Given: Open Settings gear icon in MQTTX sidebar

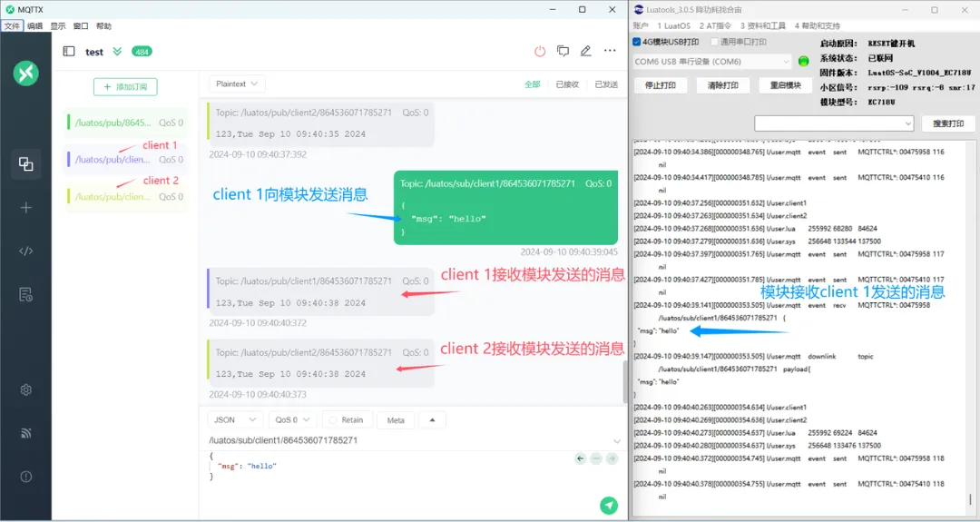Looking at the screenshot, I should [x=25, y=389].
